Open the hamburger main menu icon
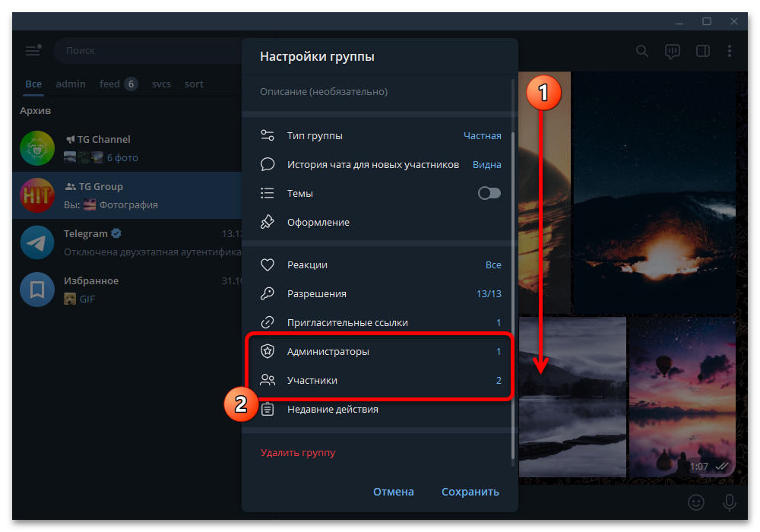760x532 pixels. click(x=33, y=50)
